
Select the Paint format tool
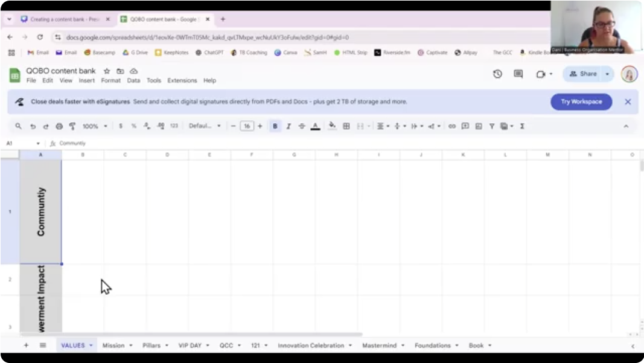point(71,126)
